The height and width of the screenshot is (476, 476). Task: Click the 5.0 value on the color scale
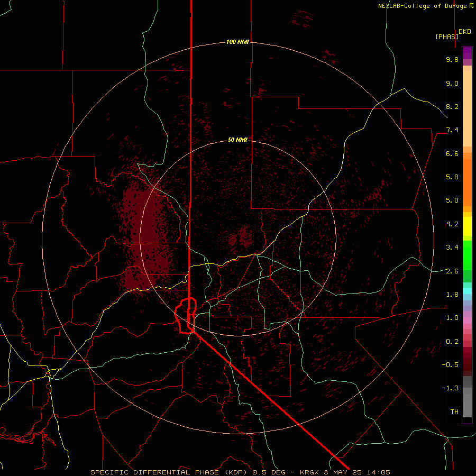coord(452,200)
